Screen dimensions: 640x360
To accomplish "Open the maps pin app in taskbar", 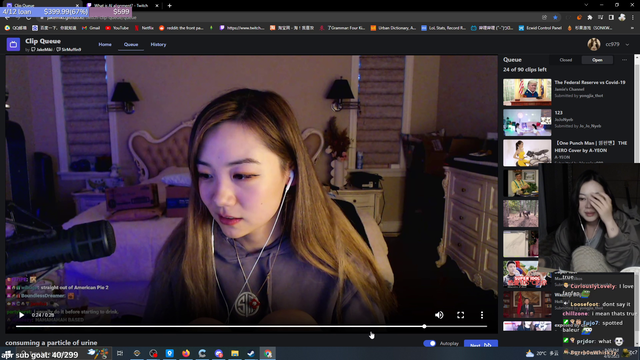I will click(169, 353).
